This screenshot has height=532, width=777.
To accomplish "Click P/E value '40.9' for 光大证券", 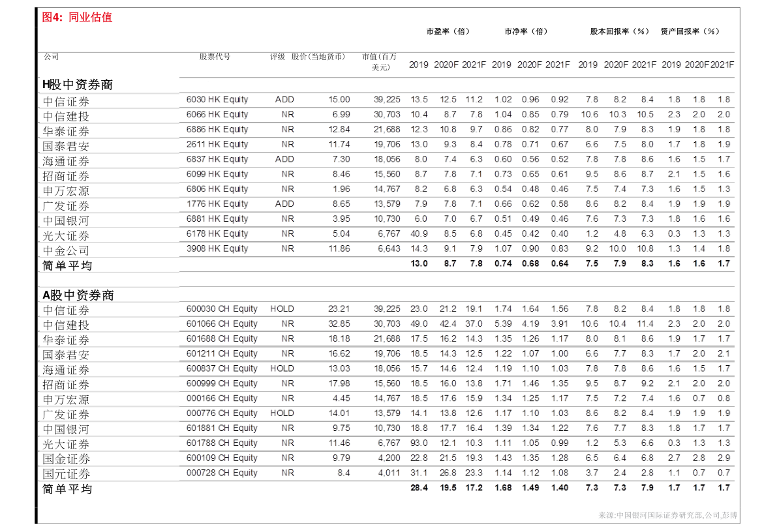I will [419, 233].
